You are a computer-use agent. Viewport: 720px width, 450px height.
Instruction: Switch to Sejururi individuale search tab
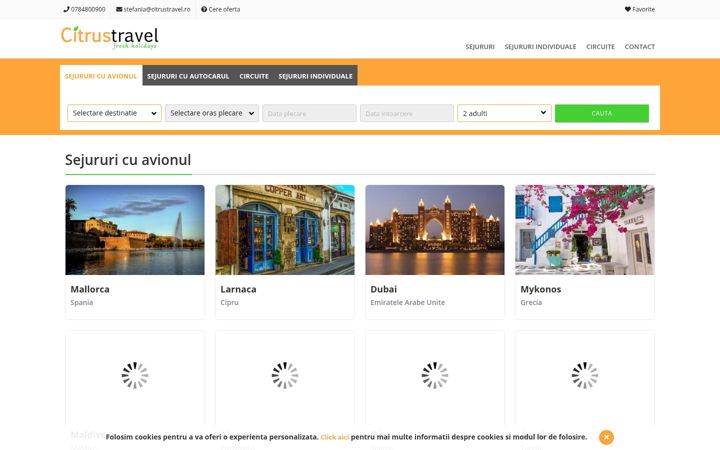(x=315, y=76)
